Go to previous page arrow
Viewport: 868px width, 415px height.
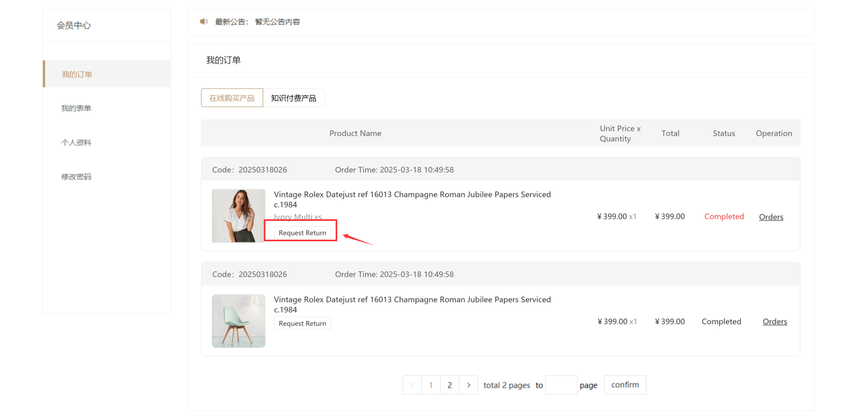click(x=412, y=385)
